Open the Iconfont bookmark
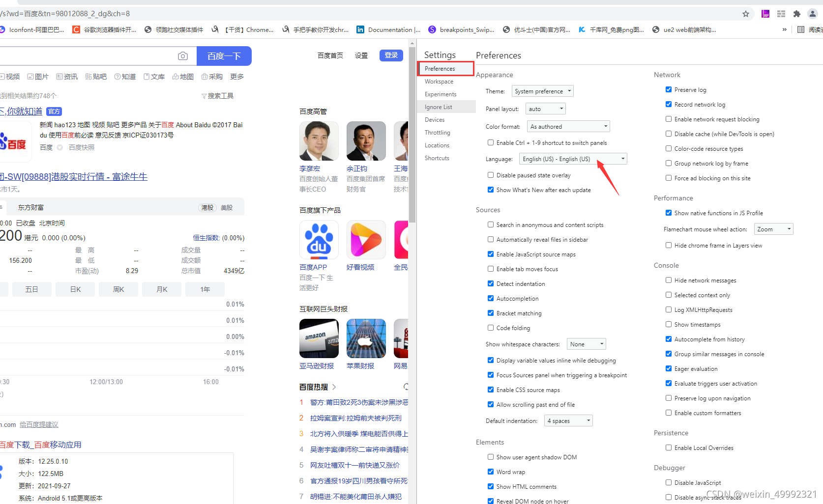823x504 pixels. pos(32,29)
